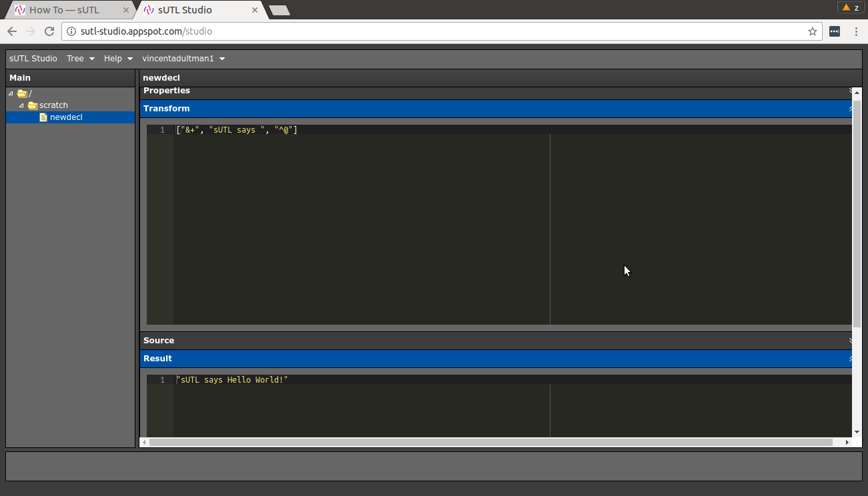Click the Source section expand chevron
The width and height of the screenshot is (868, 496).
851,341
